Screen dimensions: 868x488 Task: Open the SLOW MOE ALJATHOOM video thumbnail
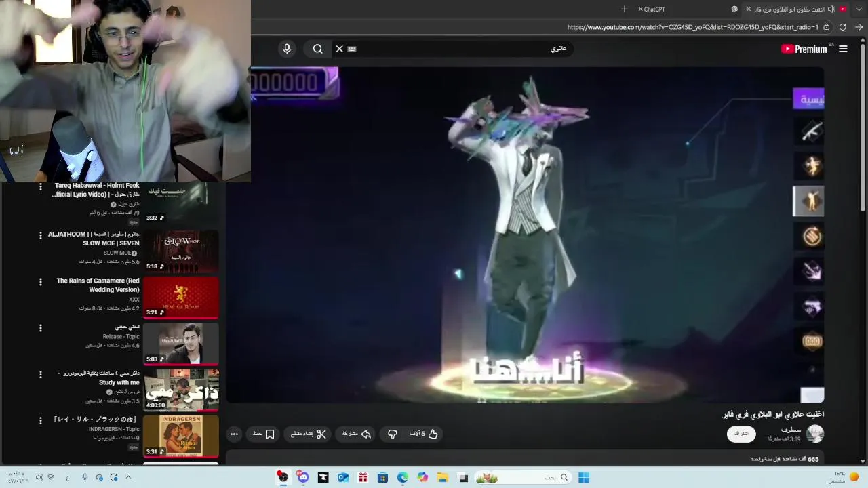(x=181, y=251)
